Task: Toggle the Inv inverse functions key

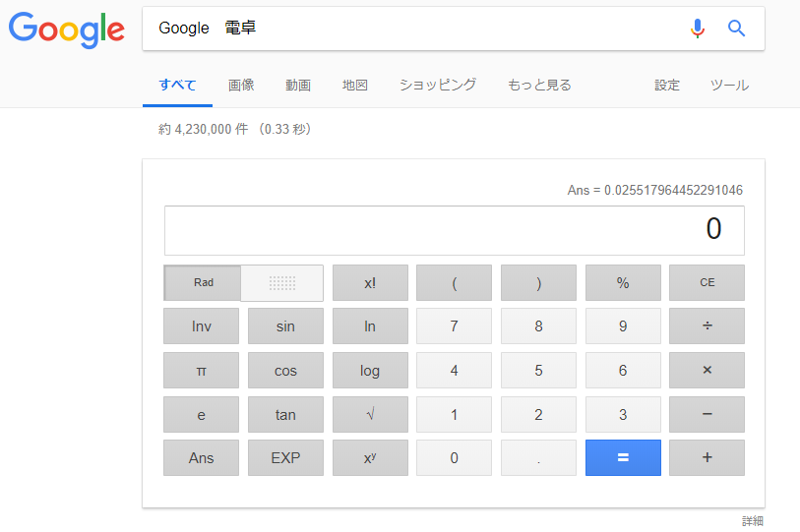Action: 201,326
